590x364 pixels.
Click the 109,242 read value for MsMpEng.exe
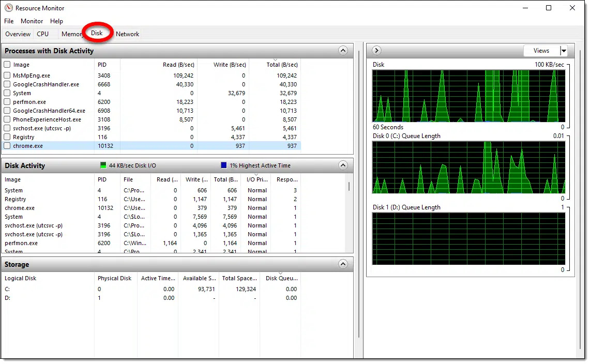click(x=183, y=75)
